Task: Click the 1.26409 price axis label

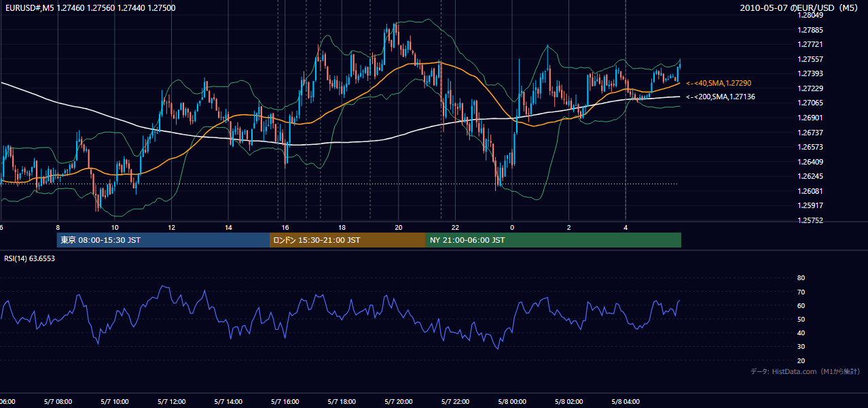Action: pos(810,162)
